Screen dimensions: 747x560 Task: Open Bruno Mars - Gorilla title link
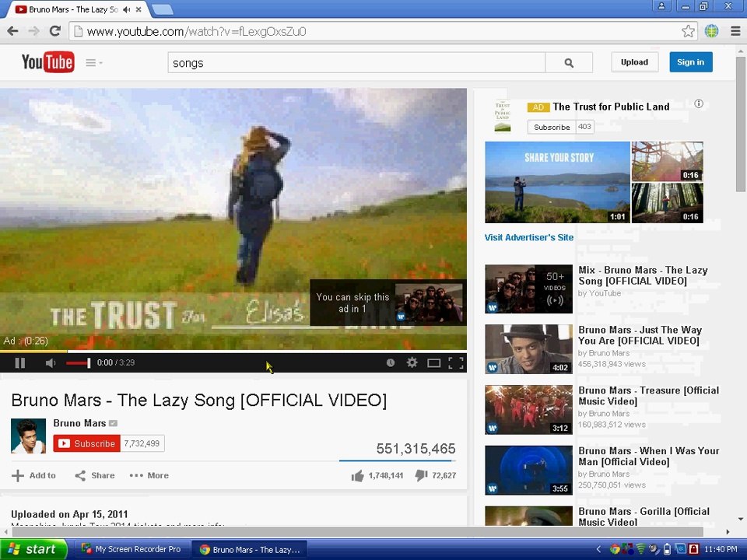coord(644,516)
